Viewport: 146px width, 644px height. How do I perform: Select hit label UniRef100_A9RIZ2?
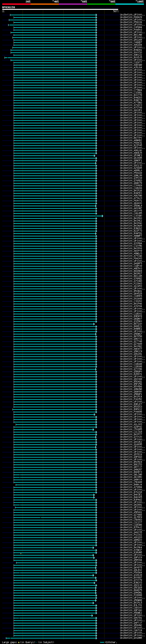tap(131, 55)
